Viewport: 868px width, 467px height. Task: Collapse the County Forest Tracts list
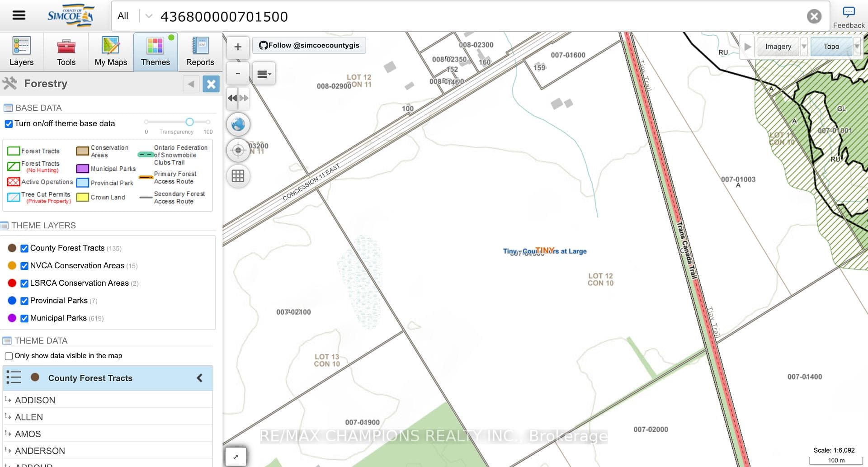(x=199, y=378)
